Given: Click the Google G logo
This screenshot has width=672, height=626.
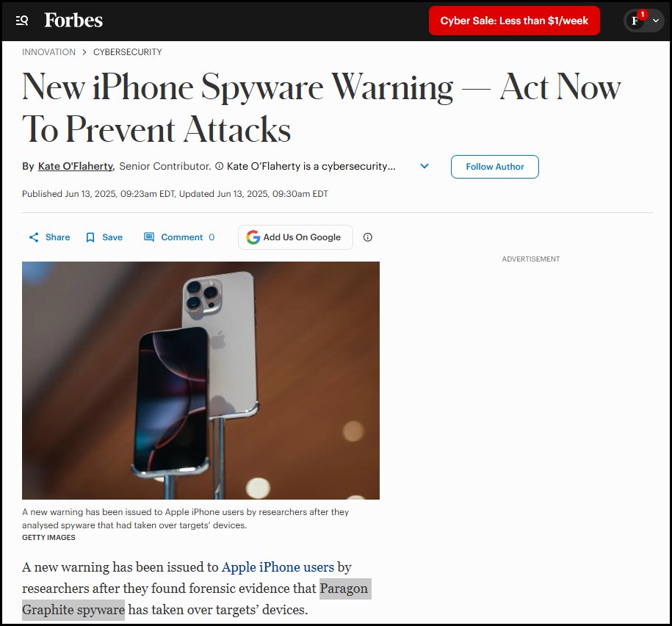Looking at the screenshot, I should 253,237.
